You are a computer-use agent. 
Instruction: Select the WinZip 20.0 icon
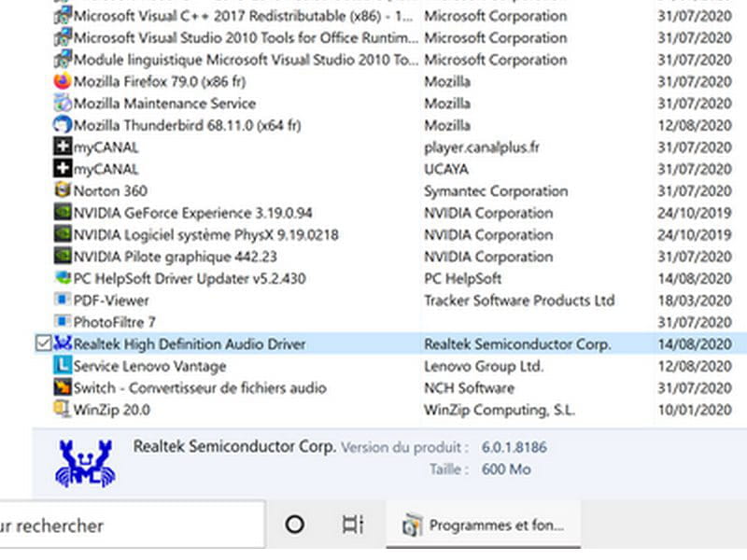click(63, 410)
